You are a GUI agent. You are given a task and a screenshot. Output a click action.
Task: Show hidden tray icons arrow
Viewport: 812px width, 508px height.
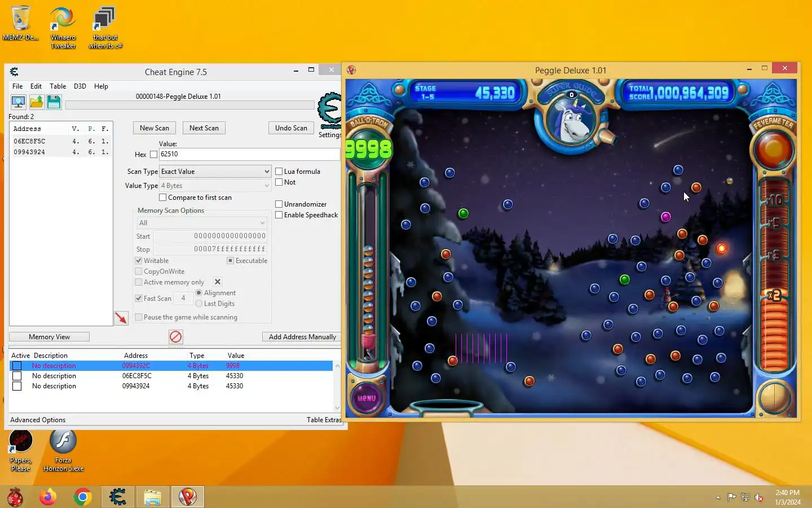(718, 497)
